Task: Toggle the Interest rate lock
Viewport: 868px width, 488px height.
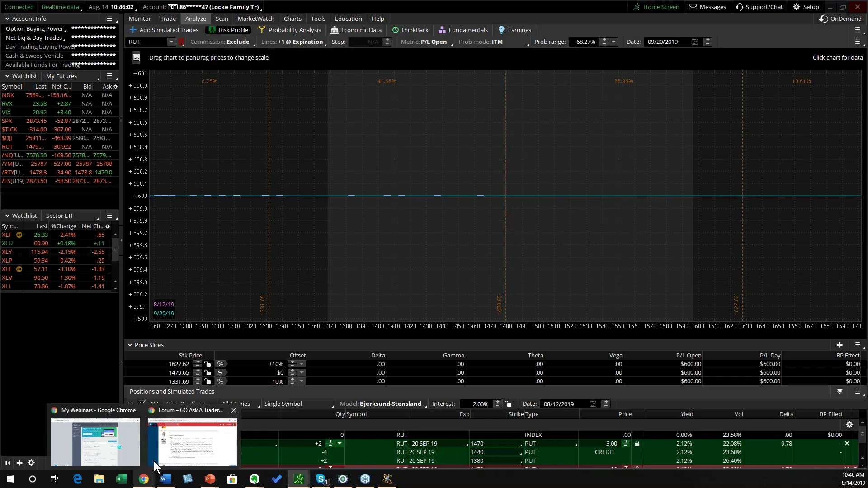Action: click(x=508, y=404)
